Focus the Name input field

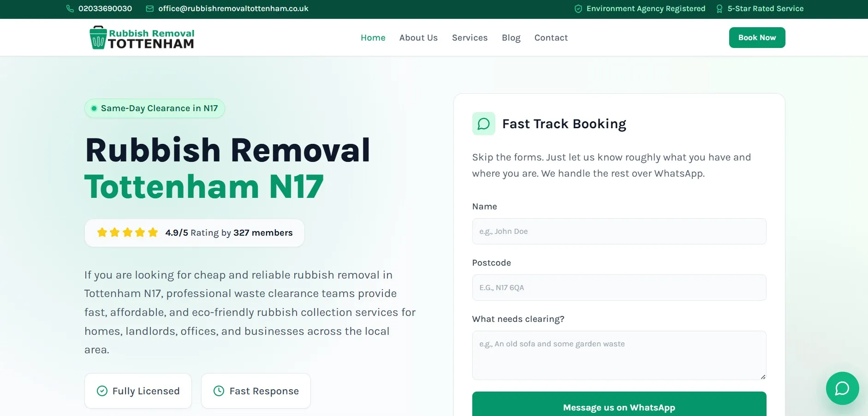click(619, 232)
